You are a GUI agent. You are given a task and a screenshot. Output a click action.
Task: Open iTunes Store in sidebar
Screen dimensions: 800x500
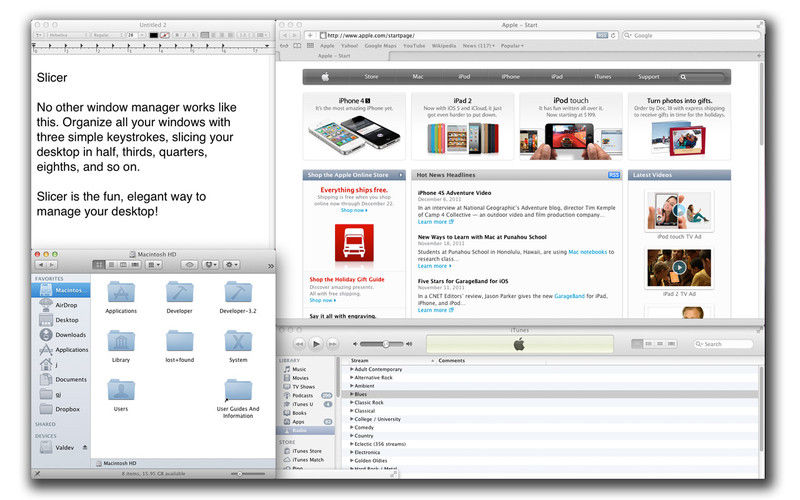[x=307, y=451]
